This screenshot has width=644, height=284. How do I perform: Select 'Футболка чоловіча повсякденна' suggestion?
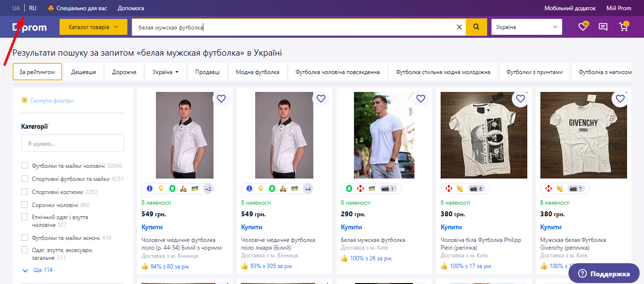click(337, 72)
